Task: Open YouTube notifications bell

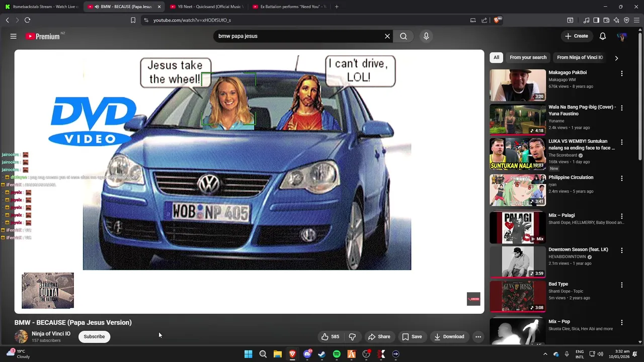Action: [603, 36]
